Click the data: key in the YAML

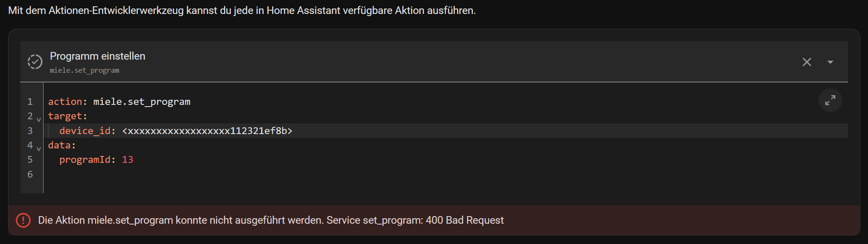tap(62, 145)
